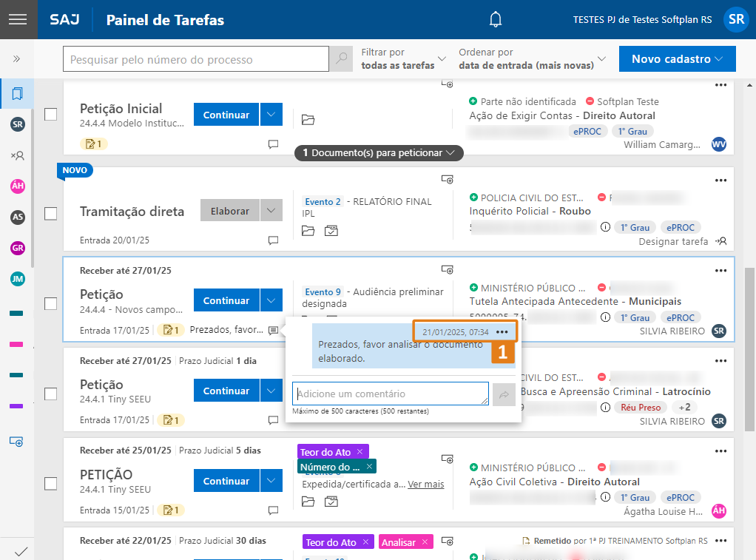The height and width of the screenshot is (560, 756).
Task: Click the notifications bell icon
Action: pos(496,20)
